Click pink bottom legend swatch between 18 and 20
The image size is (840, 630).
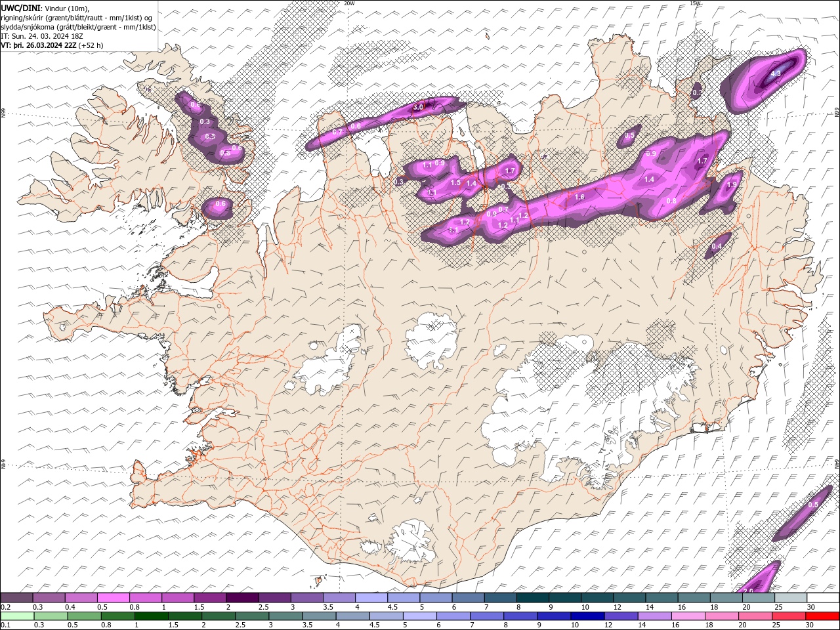pos(721,616)
